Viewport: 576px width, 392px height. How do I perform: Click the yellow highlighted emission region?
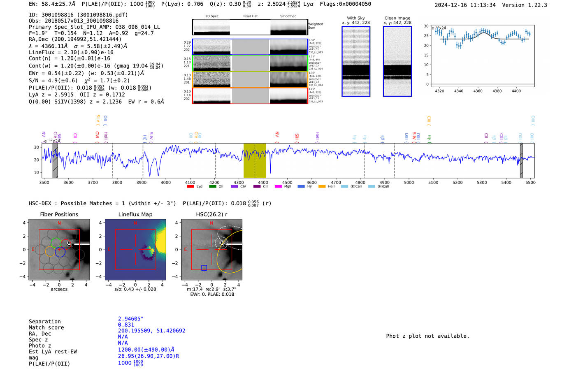pos(255,160)
